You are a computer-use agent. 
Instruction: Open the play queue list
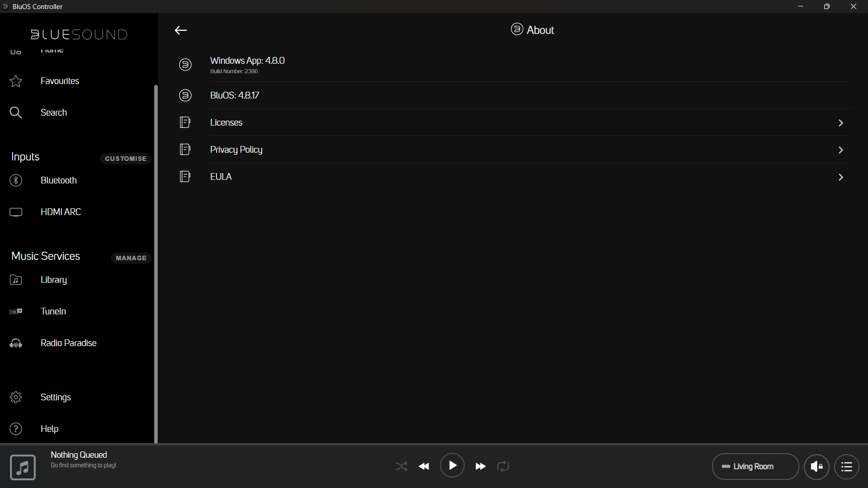(x=846, y=466)
